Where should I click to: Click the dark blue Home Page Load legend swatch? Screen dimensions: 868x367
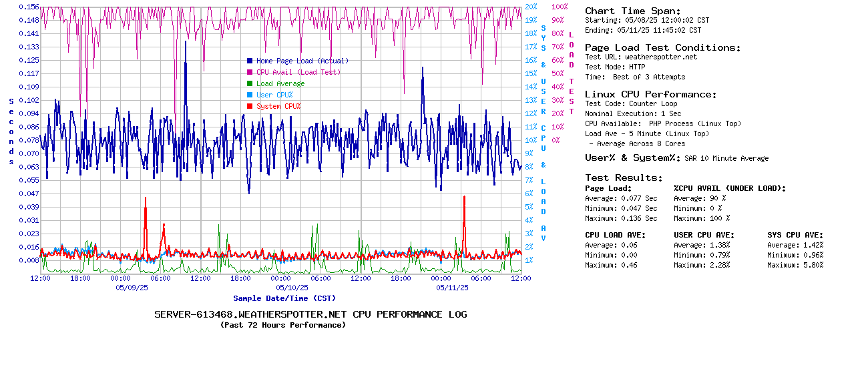[x=250, y=61]
